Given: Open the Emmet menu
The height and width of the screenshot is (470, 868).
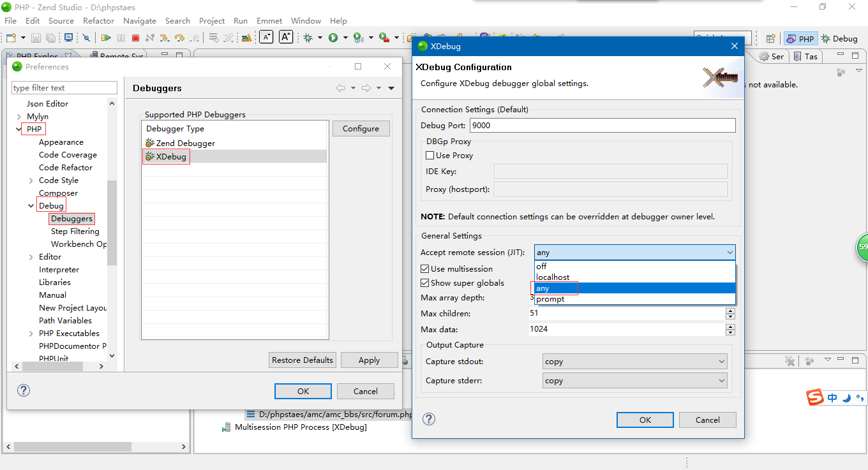Looking at the screenshot, I should pyautogui.click(x=269, y=20).
